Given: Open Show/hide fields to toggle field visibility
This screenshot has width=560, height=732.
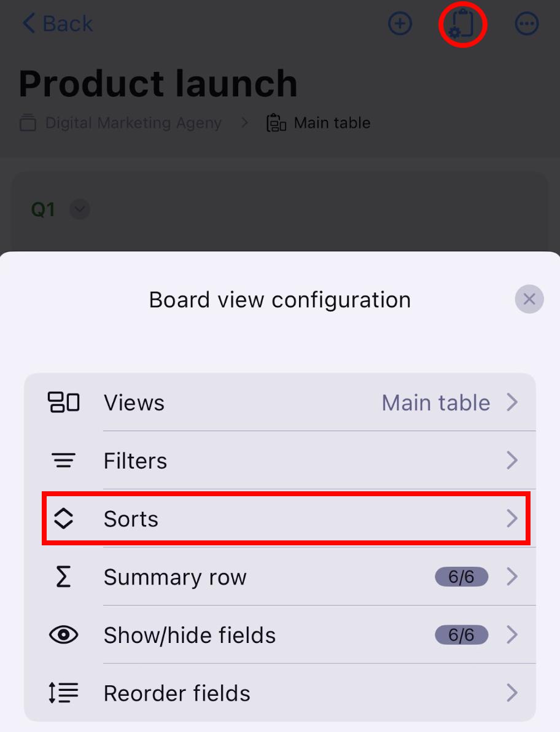Looking at the screenshot, I should click(x=190, y=635).
